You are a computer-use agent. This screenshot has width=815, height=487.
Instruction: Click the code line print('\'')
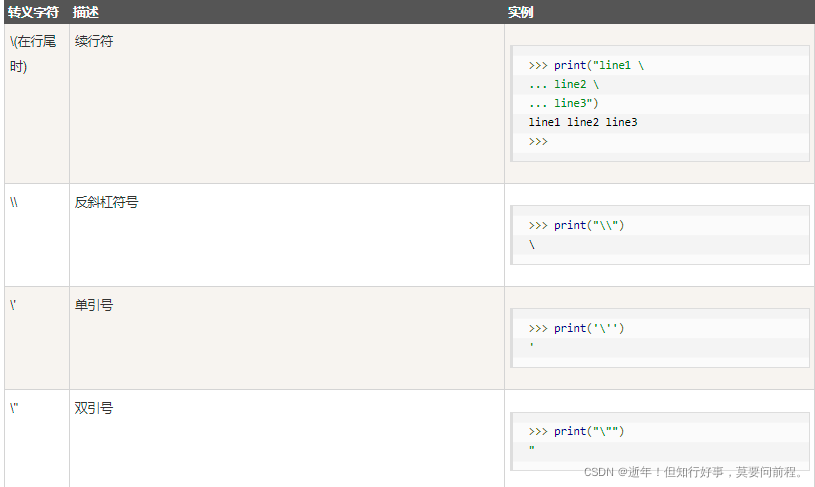(x=576, y=328)
